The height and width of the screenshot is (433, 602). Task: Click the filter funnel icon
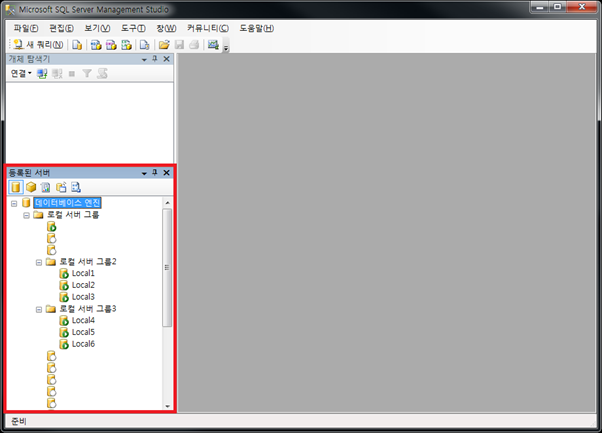(x=87, y=73)
